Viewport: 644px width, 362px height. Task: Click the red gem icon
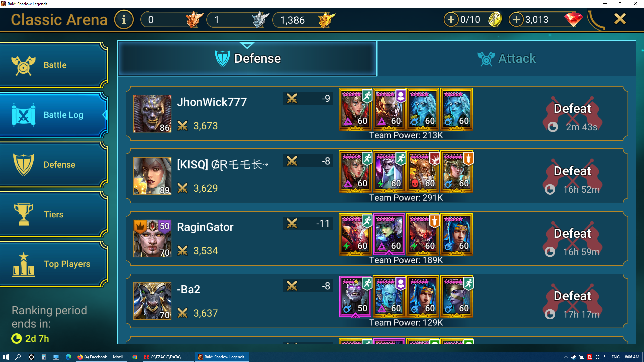point(573,19)
